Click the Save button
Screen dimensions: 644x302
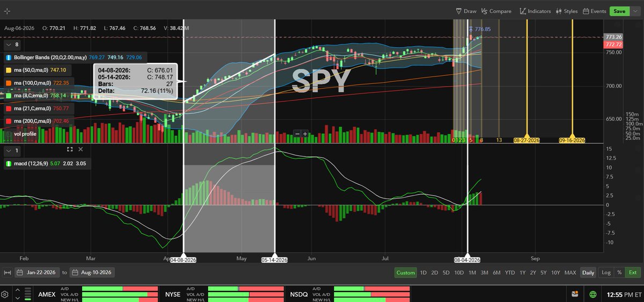coord(619,11)
